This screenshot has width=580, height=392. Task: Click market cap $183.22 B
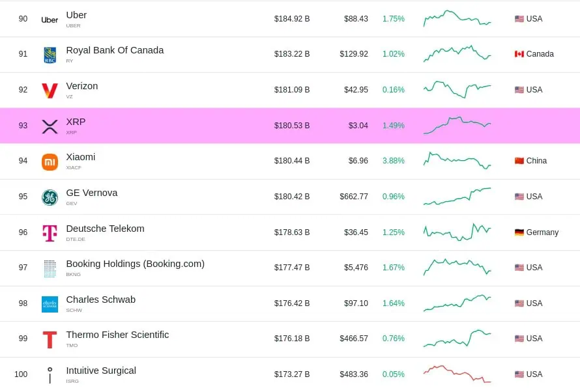[x=292, y=54]
